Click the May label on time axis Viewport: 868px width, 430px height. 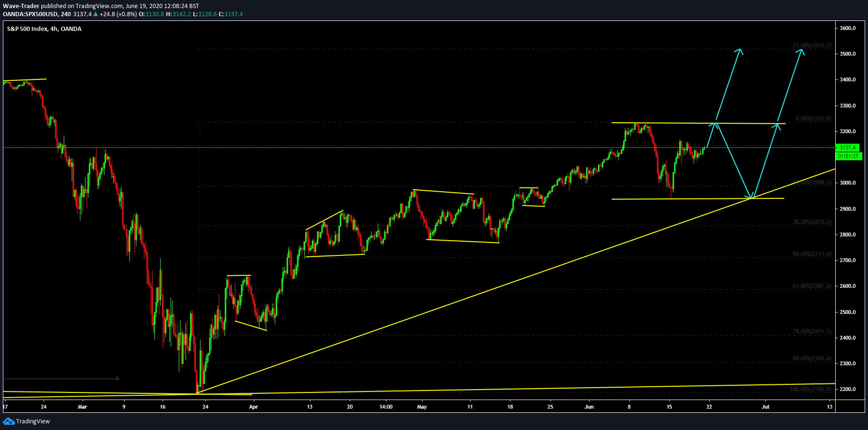[x=422, y=407]
